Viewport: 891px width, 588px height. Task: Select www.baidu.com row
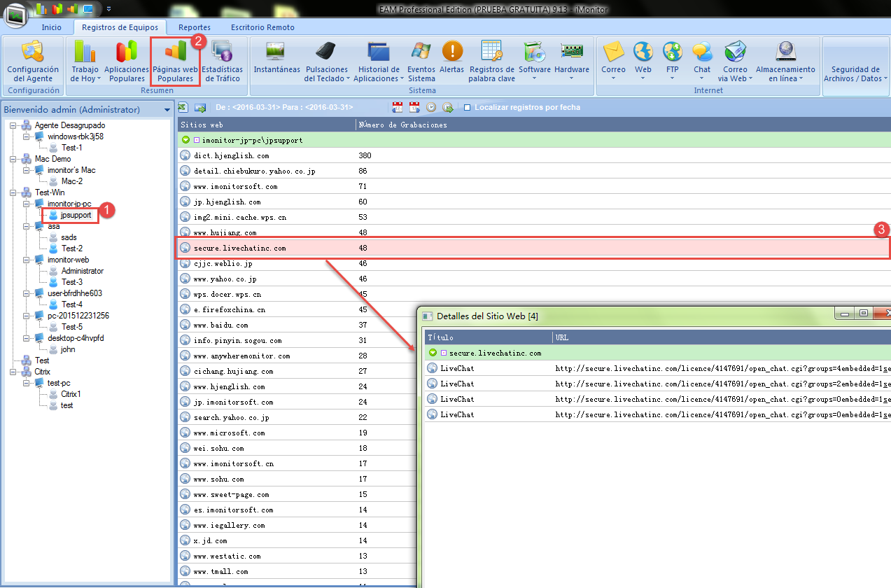[297, 325]
